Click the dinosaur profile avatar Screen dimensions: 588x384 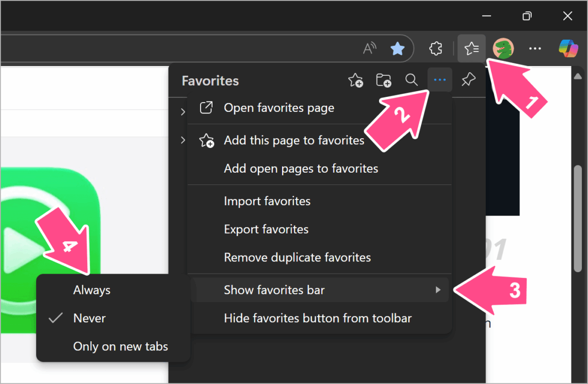[x=502, y=48]
